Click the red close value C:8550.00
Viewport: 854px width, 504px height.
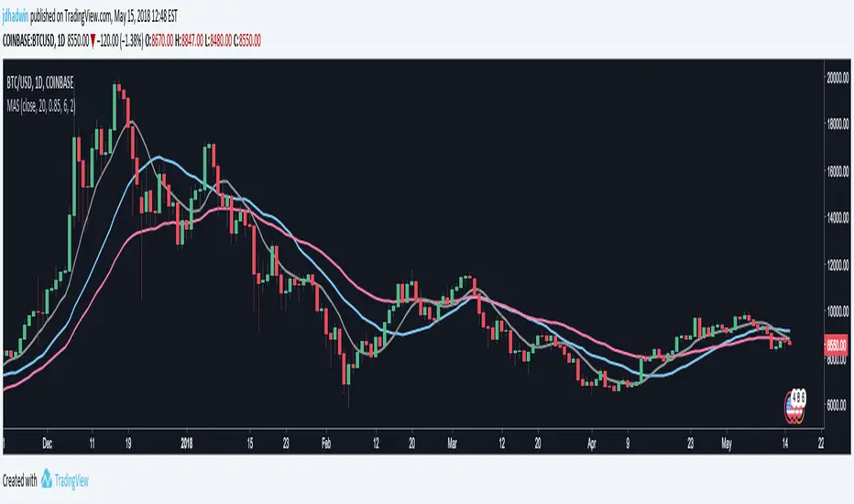tap(246, 40)
